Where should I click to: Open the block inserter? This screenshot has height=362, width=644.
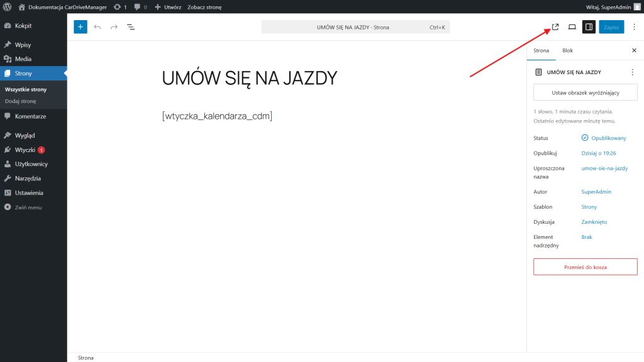click(80, 26)
